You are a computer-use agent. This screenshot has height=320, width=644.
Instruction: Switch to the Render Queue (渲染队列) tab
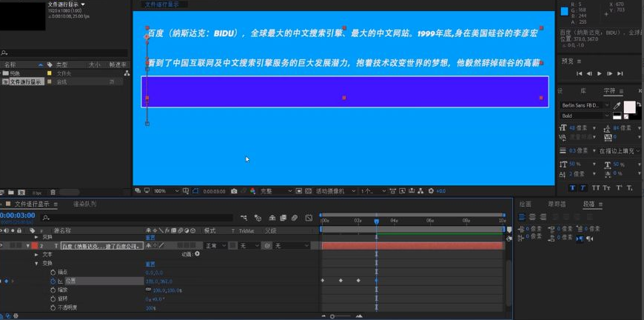[84, 204]
